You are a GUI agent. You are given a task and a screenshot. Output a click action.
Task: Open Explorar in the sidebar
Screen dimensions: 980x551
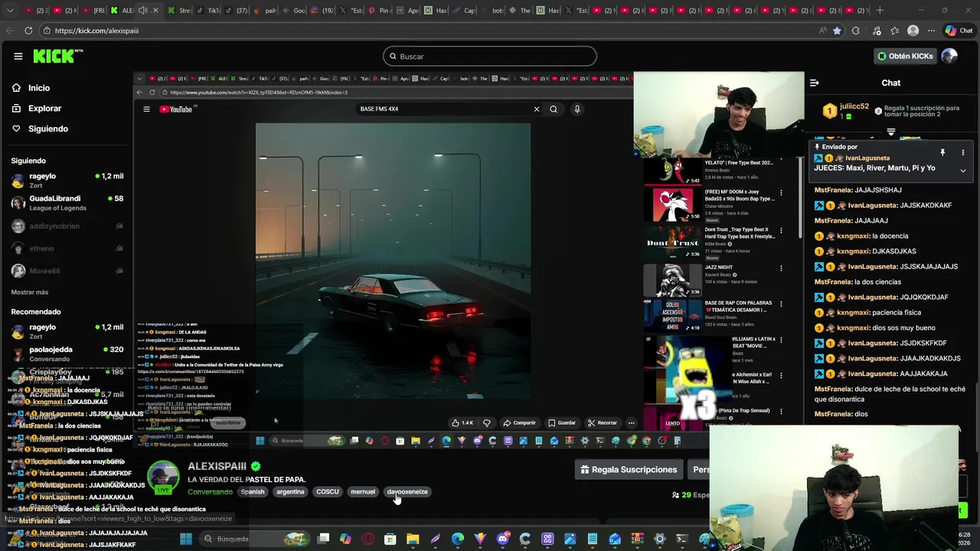point(44,109)
